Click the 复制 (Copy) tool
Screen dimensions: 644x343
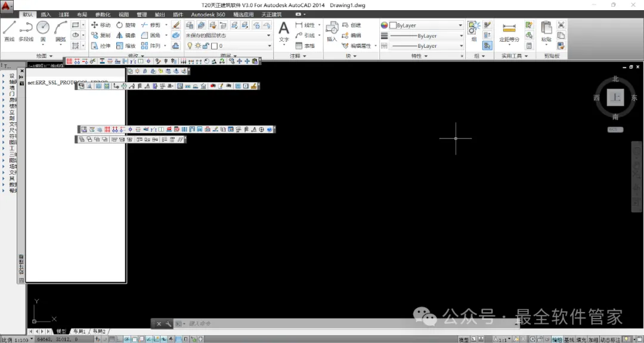pyautogui.click(x=101, y=35)
